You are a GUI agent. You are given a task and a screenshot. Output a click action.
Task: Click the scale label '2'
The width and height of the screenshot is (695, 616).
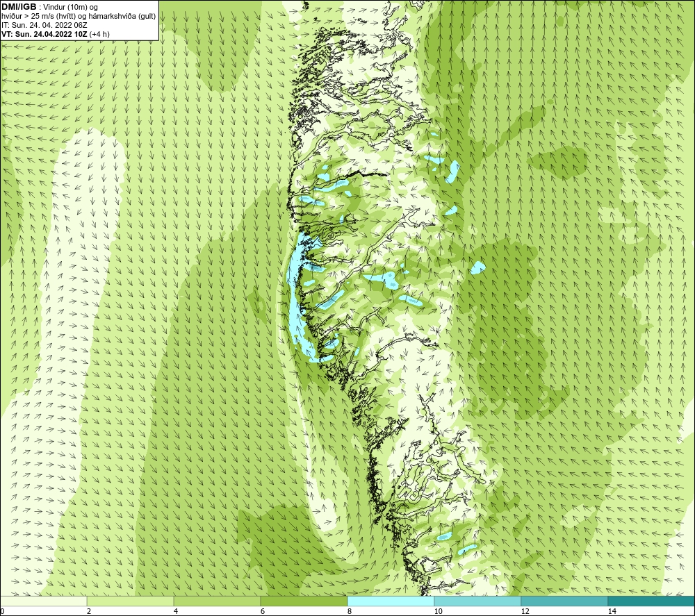(x=89, y=611)
